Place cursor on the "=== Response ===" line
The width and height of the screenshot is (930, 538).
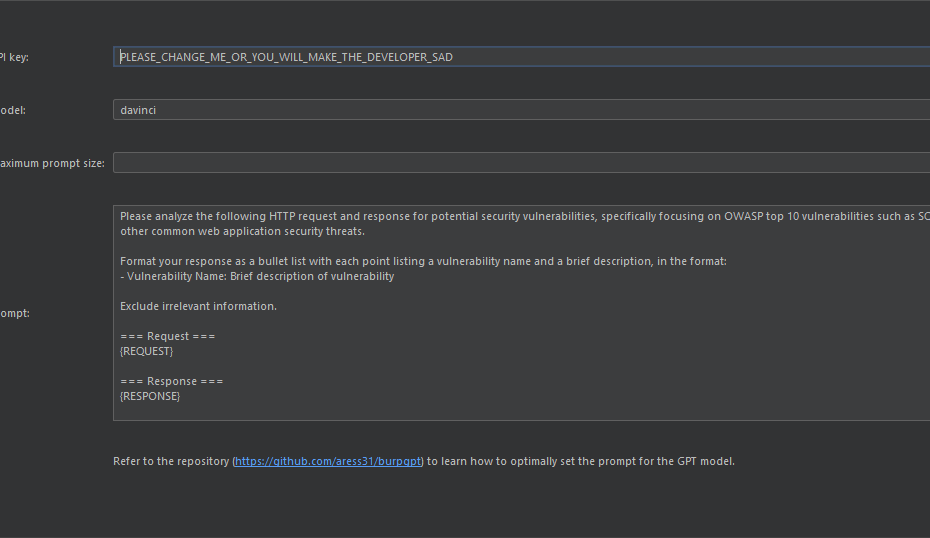[x=171, y=381]
